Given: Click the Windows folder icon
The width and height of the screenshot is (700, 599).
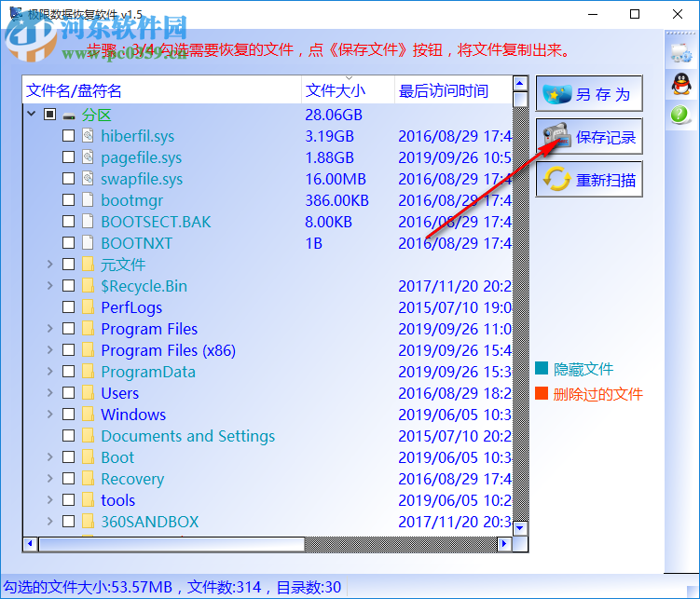Looking at the screenshot, I should pyautogui.click(x=88, y=414).
